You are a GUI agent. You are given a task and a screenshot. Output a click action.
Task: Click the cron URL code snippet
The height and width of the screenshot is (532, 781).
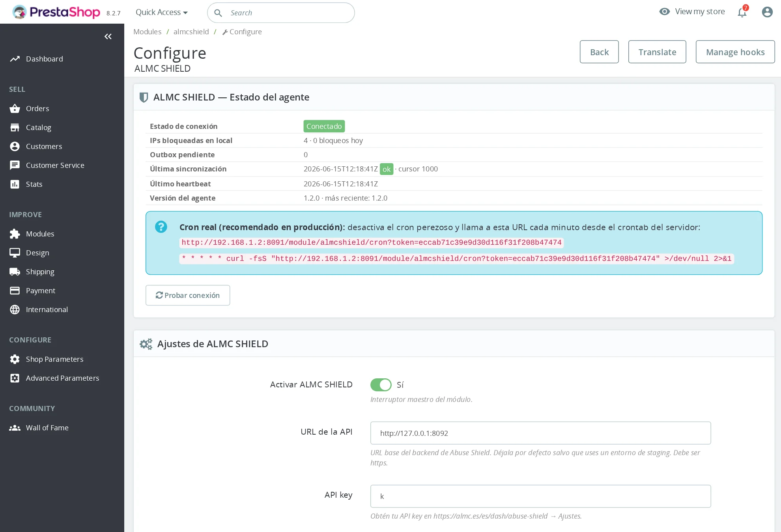[x=372, y=243]
